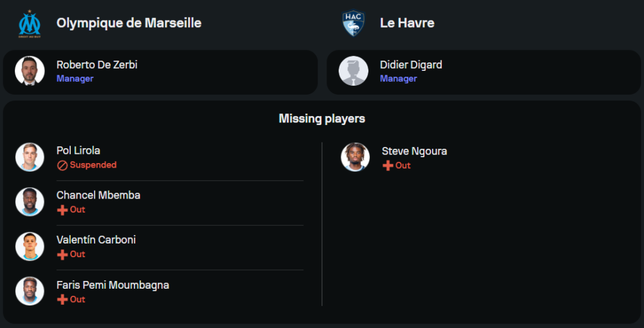This screenshot has height=328, width=644.
Task: Open Didier Digard's placeholder avatar
Action: click(x=354, y=71)
